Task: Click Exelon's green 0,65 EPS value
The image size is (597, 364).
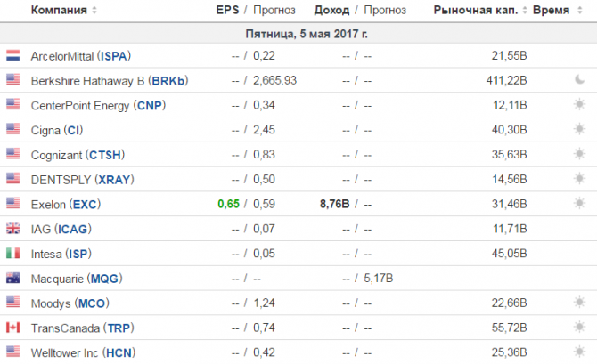Action: coord(228,204)
